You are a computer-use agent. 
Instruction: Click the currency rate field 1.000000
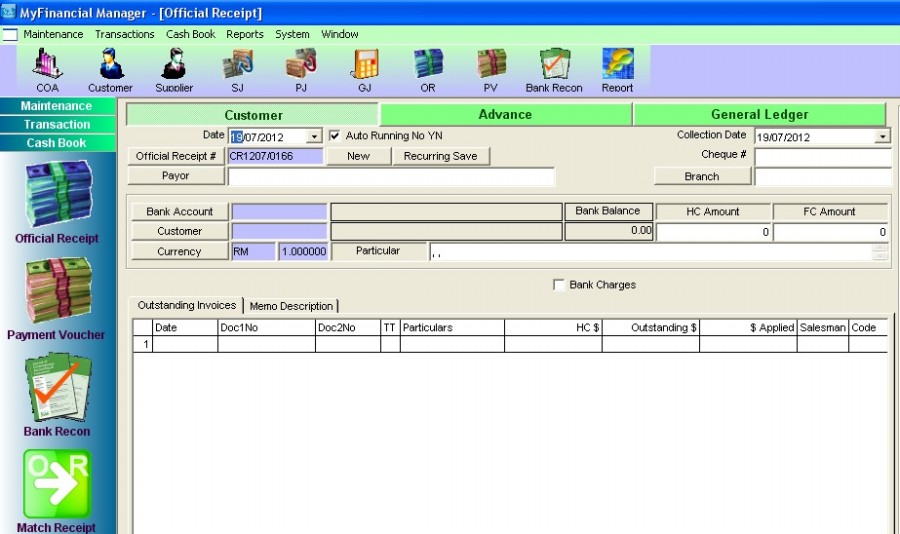click(x=303, y=251)
